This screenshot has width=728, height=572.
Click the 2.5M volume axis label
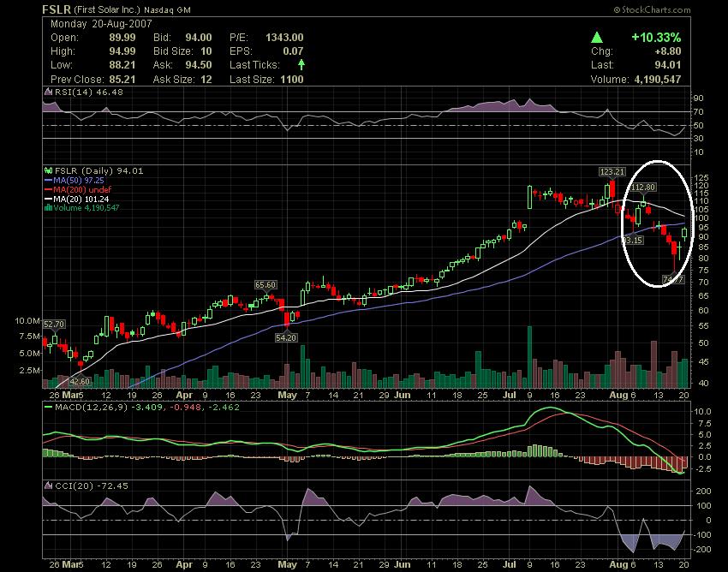(30, 370)
